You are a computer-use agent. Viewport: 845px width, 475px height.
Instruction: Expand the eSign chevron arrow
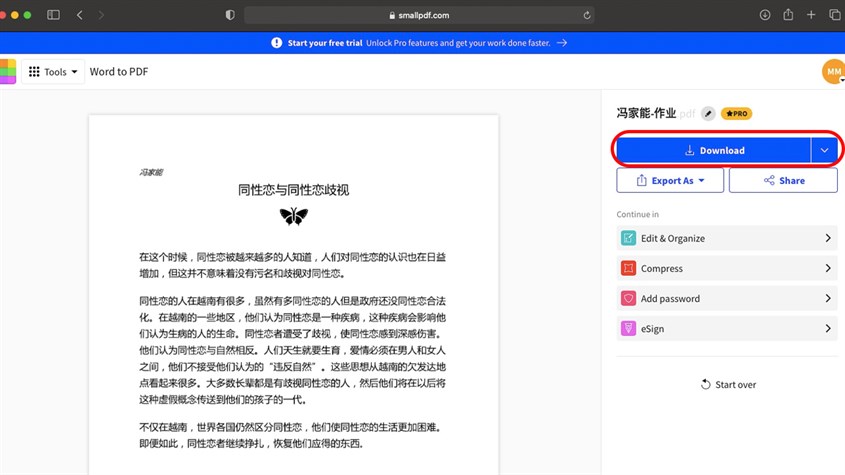pyautogui.click(x=828, y=329)
